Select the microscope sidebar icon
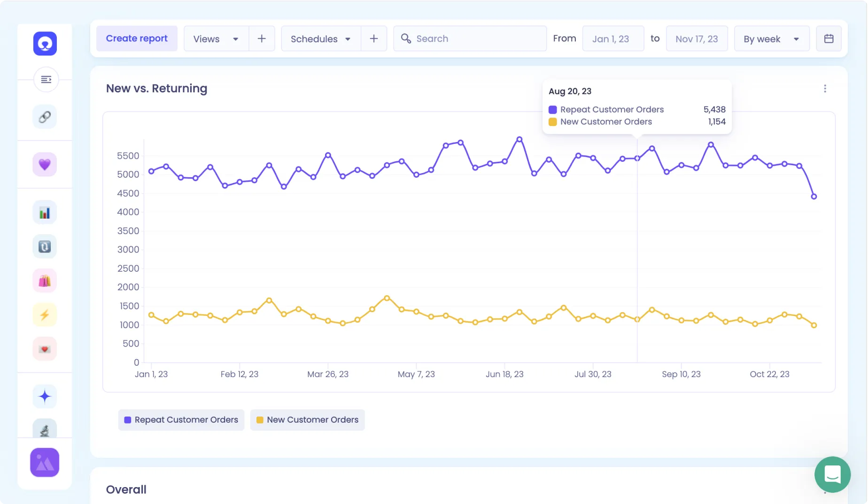 (44, 428)
